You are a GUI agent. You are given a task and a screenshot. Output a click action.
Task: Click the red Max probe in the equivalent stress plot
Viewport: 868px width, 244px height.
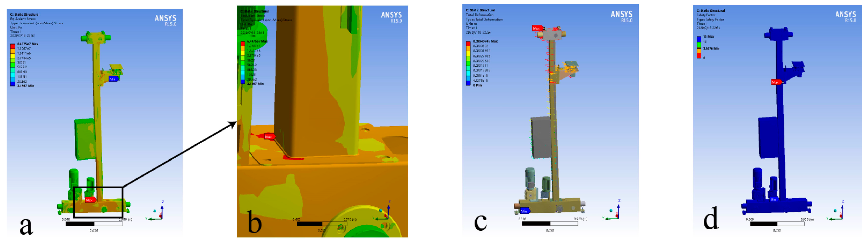pos(90,200)
